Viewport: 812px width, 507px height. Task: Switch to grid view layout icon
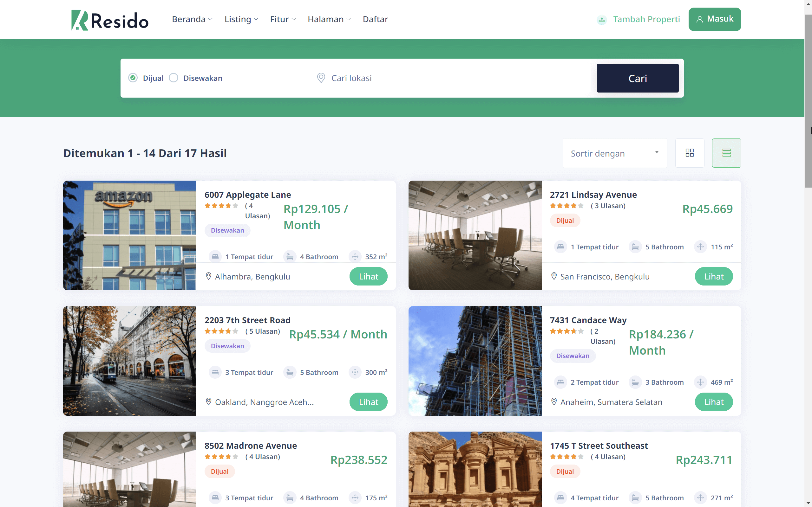tap(690, 153)
